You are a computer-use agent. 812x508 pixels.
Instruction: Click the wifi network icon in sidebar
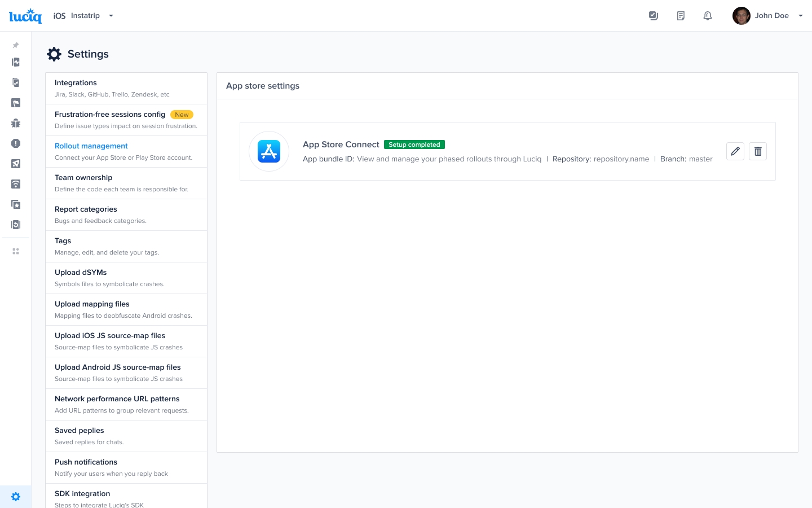tap(16, 184)
